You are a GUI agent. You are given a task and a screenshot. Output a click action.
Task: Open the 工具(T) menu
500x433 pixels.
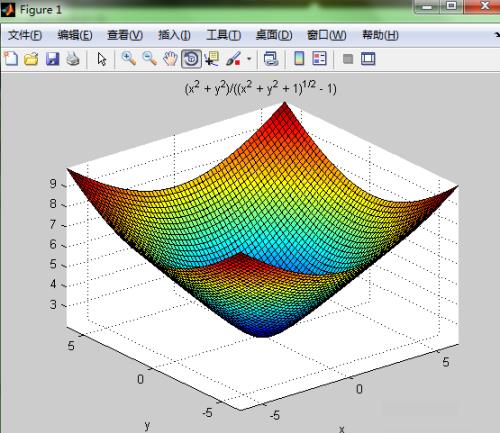[224, 35]
